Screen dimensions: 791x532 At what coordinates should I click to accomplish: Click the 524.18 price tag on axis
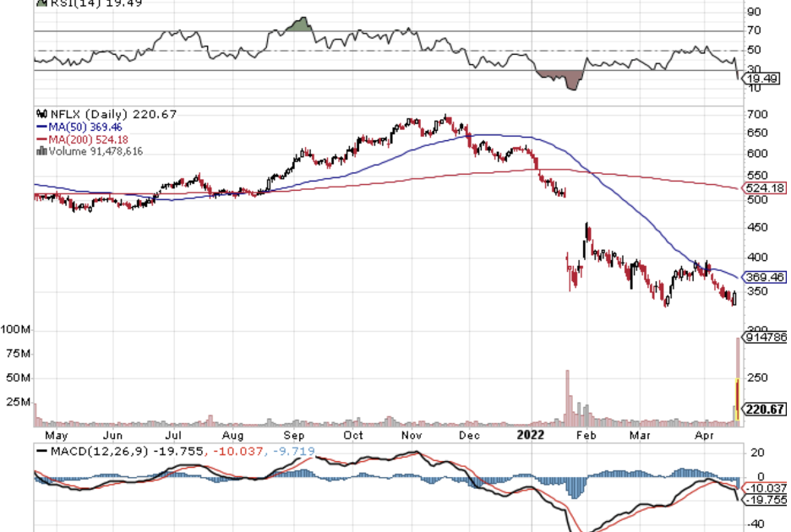click(x=765, y=187)
